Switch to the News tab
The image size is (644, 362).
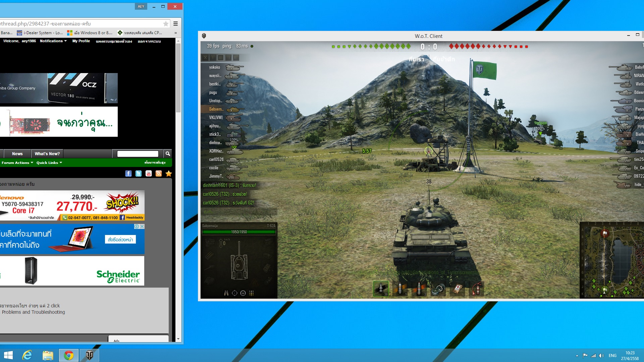pyautogui.click(x=17, y=154)
